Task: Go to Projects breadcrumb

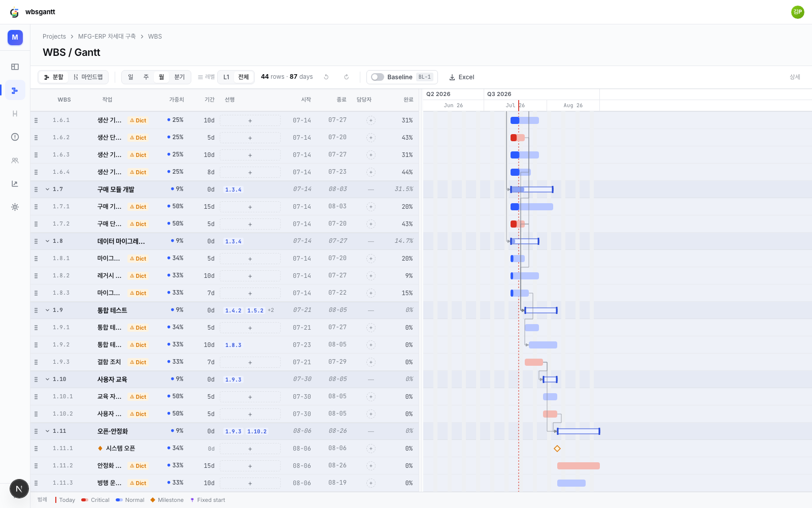Action: point(54,37)
